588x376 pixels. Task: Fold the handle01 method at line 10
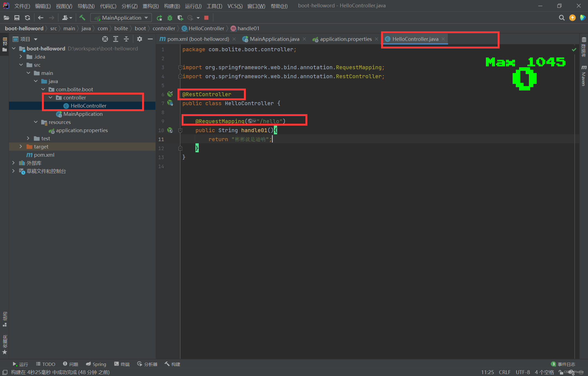click(180, 130)
